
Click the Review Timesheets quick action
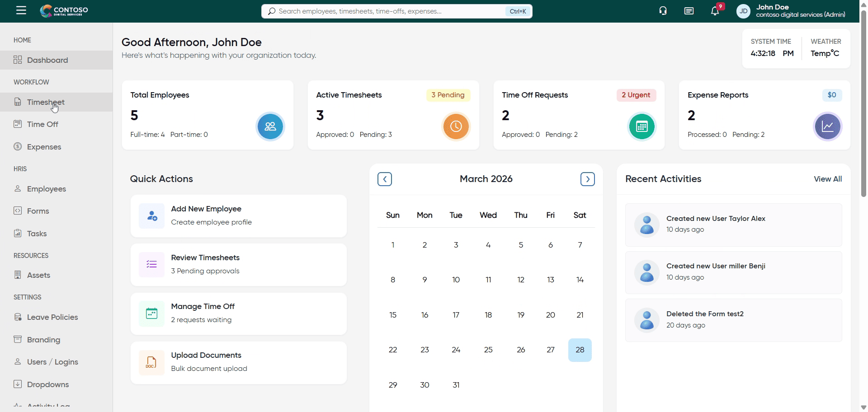click(238, 265)
